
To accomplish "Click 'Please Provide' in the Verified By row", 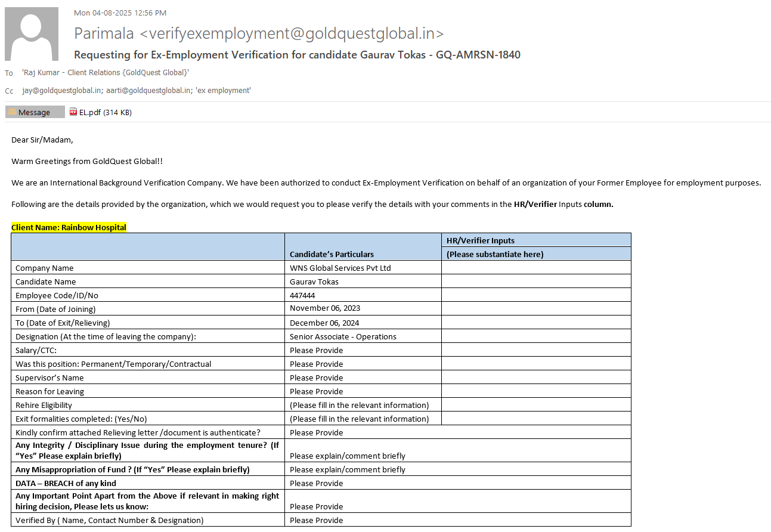I will 317,520.
